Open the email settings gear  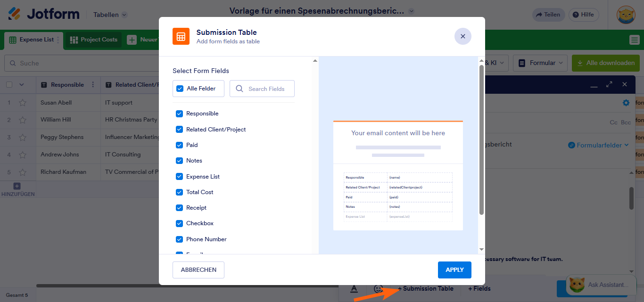pos(626,102)
